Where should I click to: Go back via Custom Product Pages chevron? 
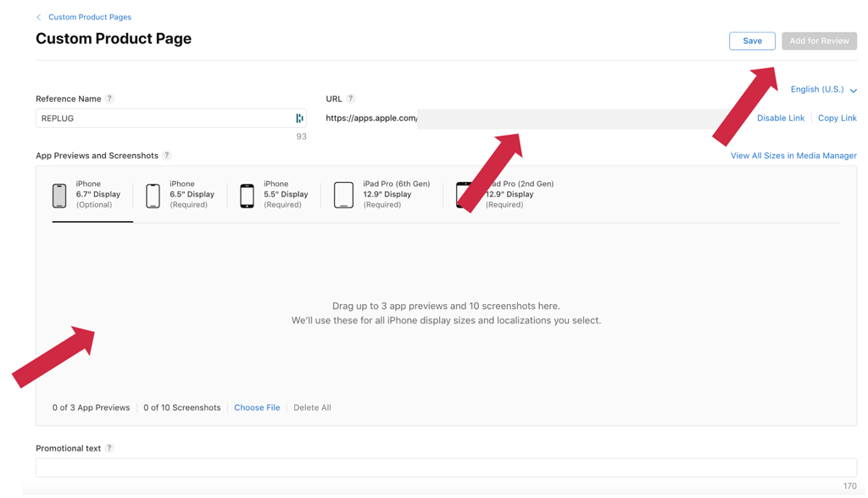click(x=39, y=17)
